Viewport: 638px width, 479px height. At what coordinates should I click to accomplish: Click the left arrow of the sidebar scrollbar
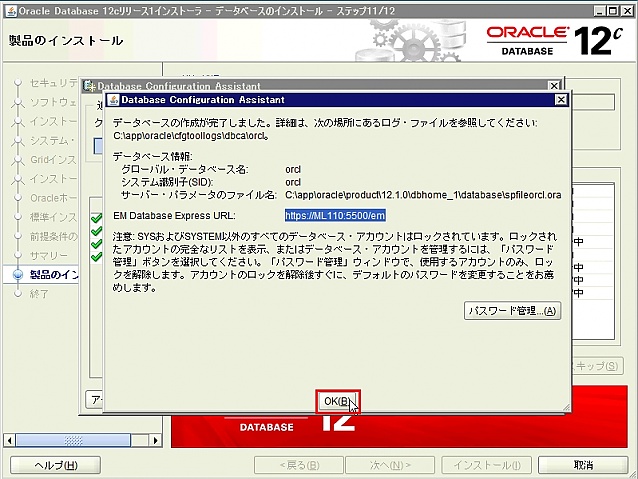[10, 440]
